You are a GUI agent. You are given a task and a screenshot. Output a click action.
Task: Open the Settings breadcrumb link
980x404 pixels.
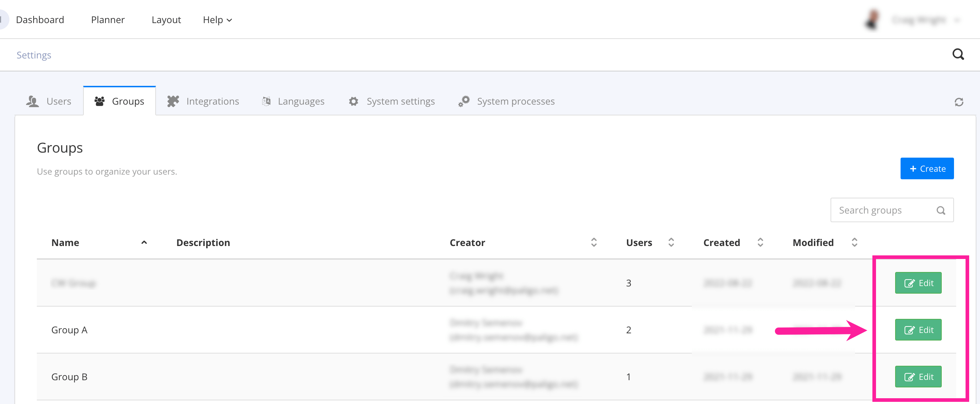[34, 55]
